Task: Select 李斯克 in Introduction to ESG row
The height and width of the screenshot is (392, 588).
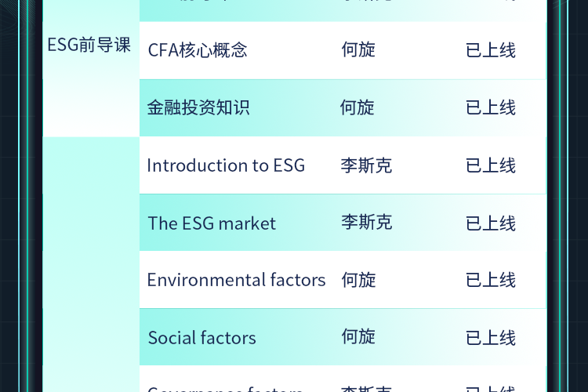Action: pyautogui.click(x=366, y=165)
